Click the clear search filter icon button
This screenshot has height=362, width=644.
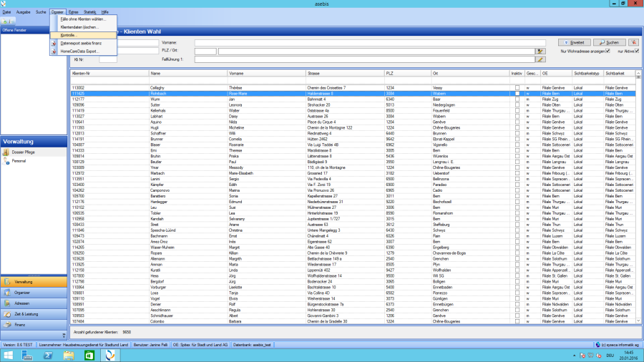(633, 42)
